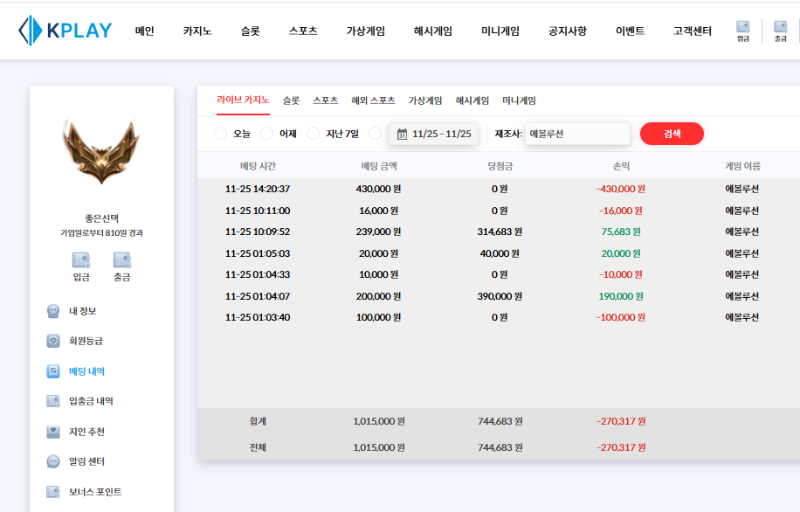Click the 손익 column header
The image size is (800, 512).
pos(621,166)
